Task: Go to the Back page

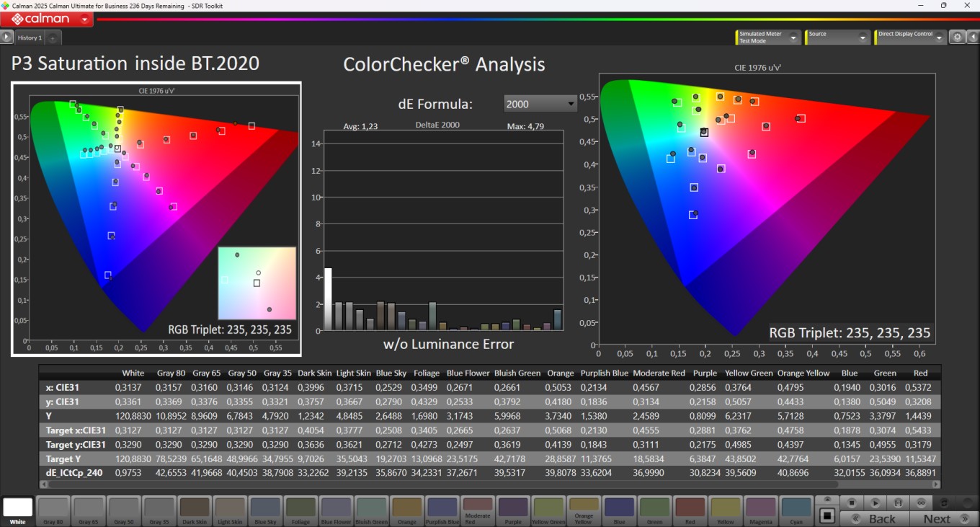Action: click(876, 518)
